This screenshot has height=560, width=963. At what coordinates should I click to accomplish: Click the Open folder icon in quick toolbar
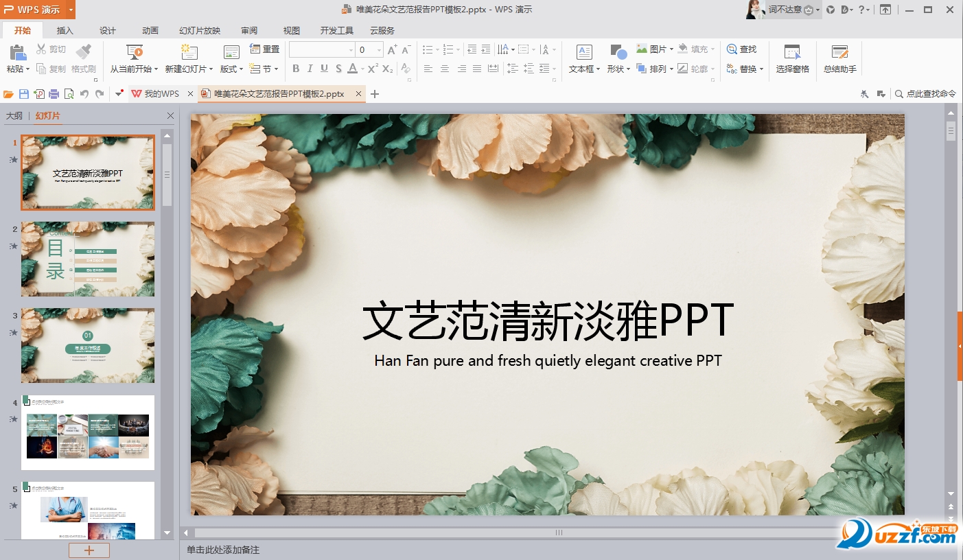click(8, 94)
